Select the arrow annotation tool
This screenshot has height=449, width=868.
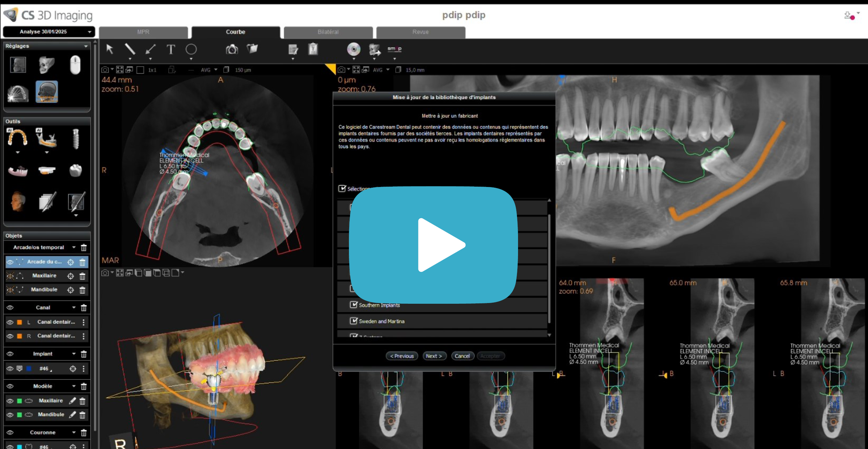(150, 49)
